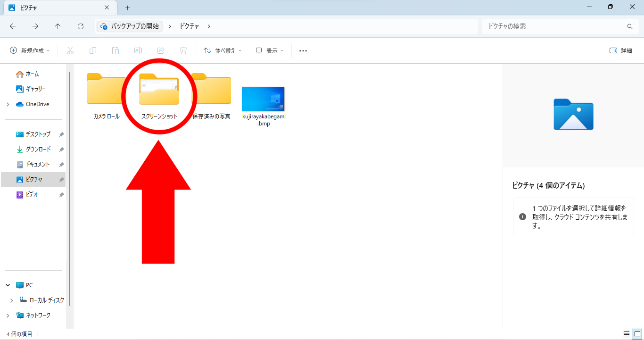Image resolution: width=644 pixels, height=340 pixels.
Task: Click the 新規作成 new button
Action: pos(30,50)
